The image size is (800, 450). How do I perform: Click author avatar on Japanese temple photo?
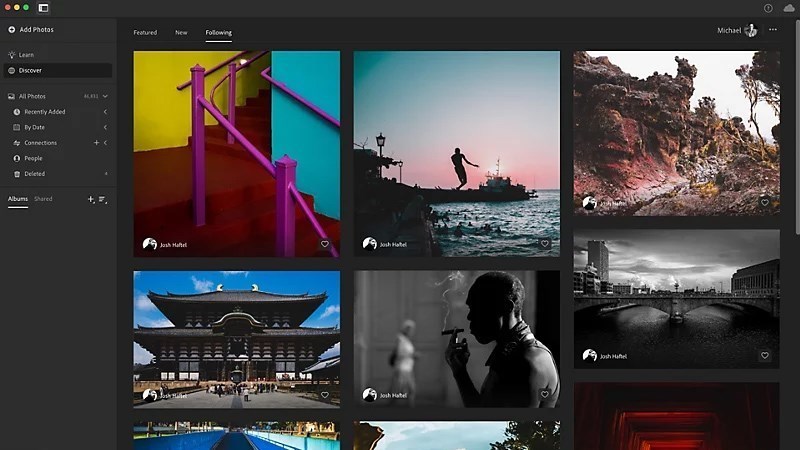(x=149, y=395)
